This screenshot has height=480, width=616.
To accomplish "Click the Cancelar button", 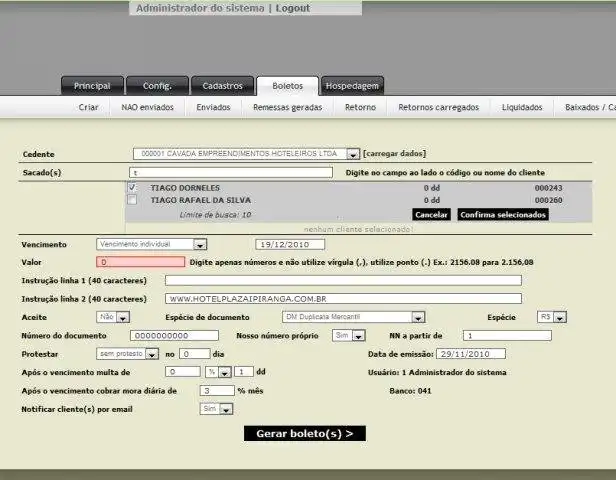I will 431,215.
